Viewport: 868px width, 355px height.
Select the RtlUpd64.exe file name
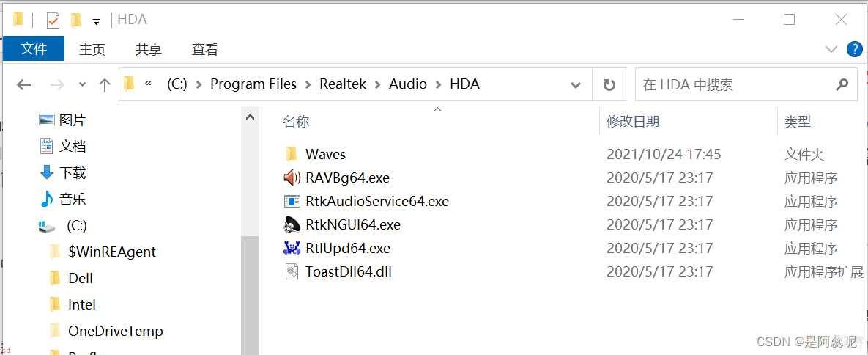pos(348,248)
